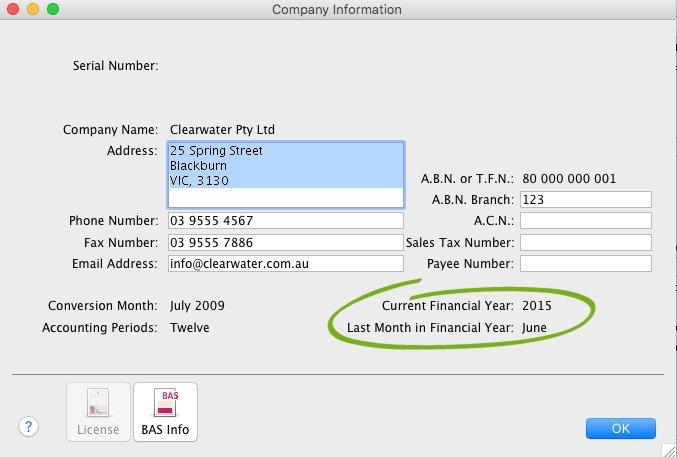Image resolution: width=677 pixels, height=457 pixels.
Task: Focus the Phone Number field
Action: click(x=285, y=221)
